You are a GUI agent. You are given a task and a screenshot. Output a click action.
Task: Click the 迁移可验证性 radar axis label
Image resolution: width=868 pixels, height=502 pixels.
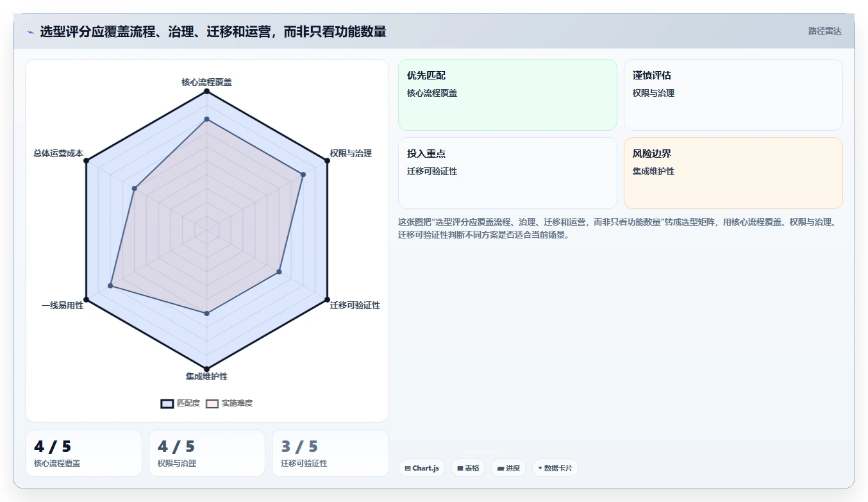pyautogui.click(x=355, y=305)
